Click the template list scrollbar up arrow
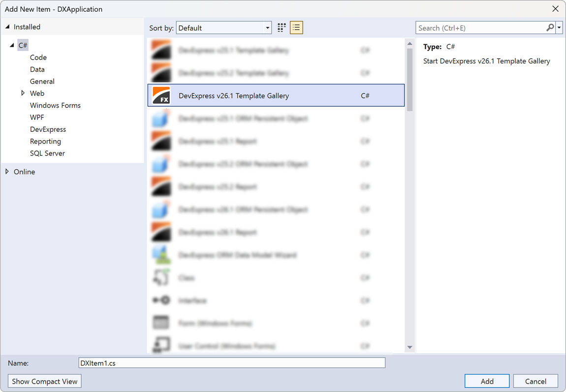The image size is (566, 392). [409, 44]
